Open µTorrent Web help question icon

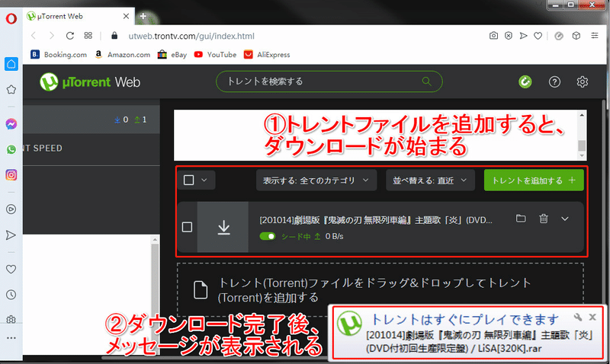pyautogui.click(x=554, y=81)
